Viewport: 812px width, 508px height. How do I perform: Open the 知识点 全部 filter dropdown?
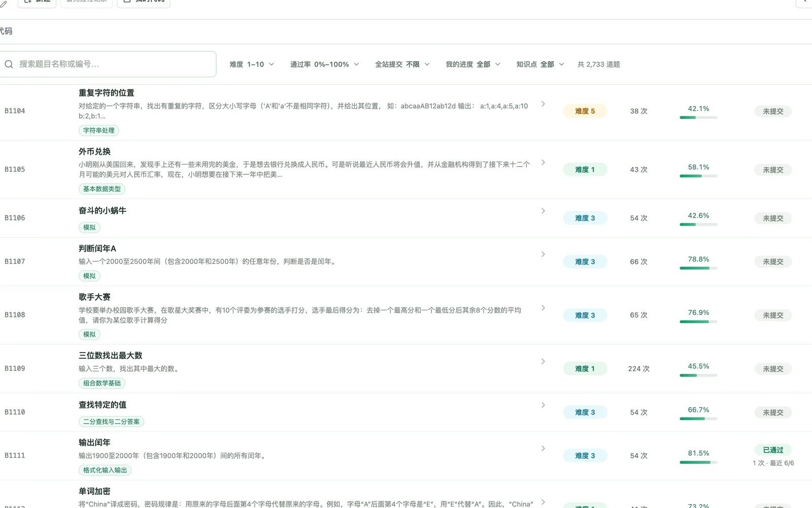(x=540, y=65)
